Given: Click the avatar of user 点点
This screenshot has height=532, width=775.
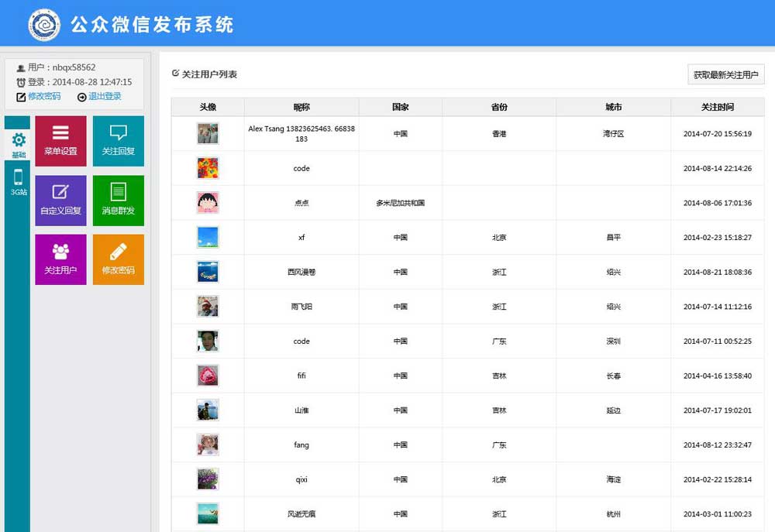Looking at the screenshot, I should pyautogui.click(x=208, y=203).
